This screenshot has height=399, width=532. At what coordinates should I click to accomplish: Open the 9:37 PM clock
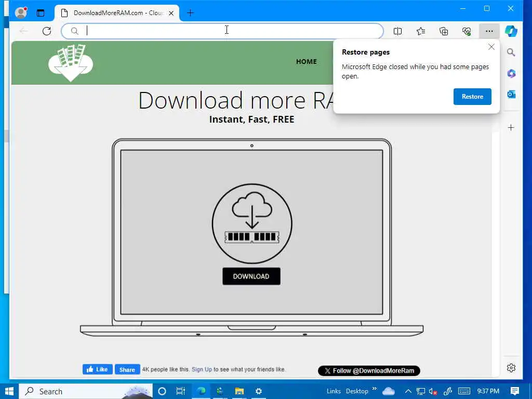[488, 391]
